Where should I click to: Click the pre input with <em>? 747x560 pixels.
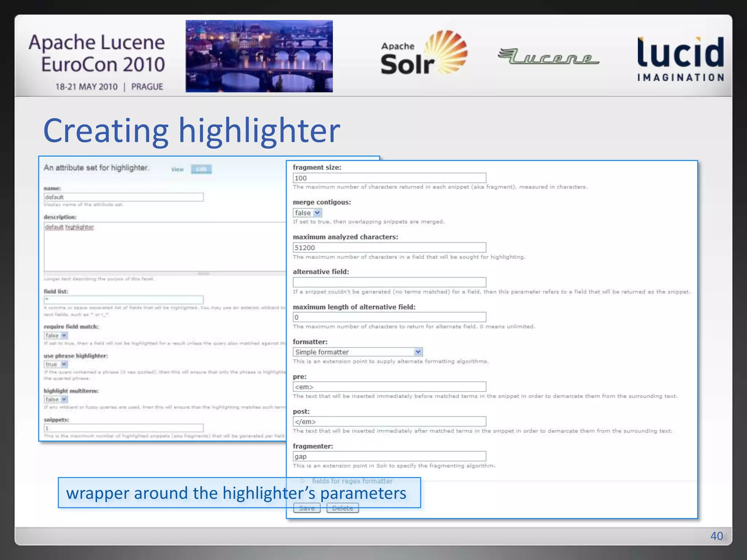[389, 387]
